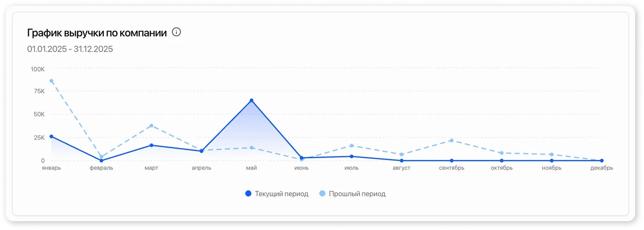
Task: Click the previous period data point for март
Action: [151, 126]
